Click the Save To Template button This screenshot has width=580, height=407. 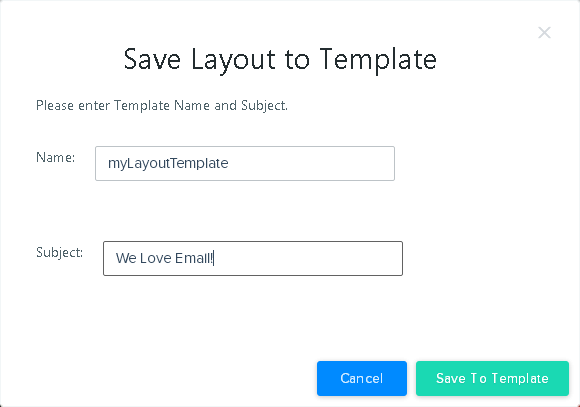tap(492, 378)
